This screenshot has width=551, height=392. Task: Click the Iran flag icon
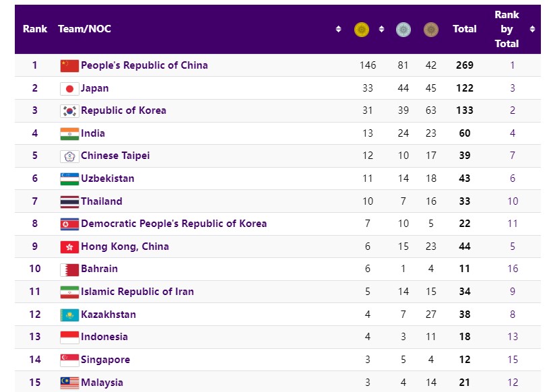69,292
